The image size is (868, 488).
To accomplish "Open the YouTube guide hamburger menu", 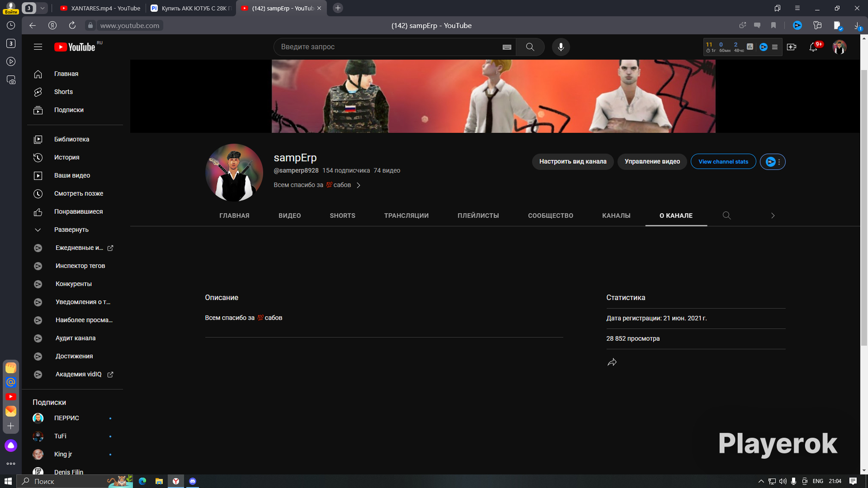I will point(38,47).
